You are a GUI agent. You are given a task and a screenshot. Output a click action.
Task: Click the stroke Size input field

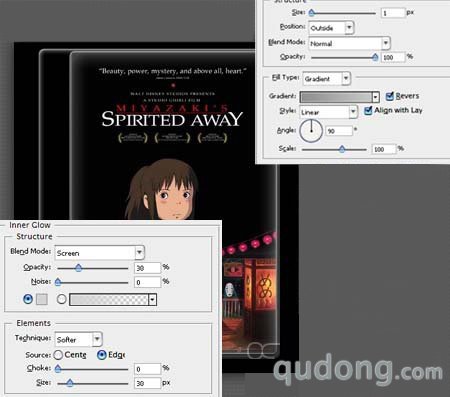pos(393,13)
